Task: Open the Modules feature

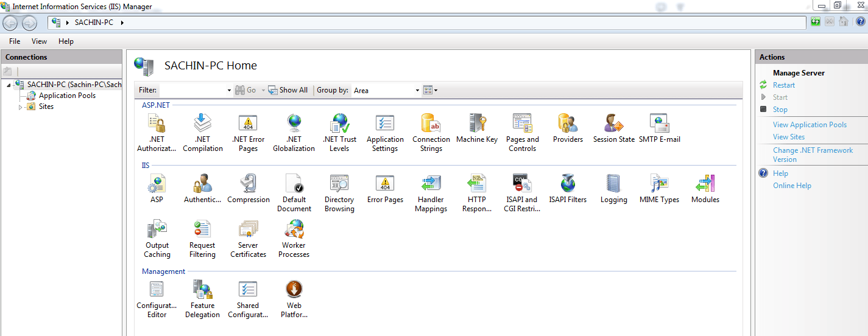Action: tap(705, 189)
